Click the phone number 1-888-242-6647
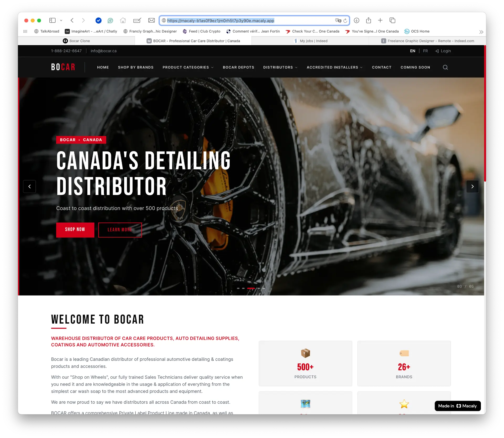504x438 pixels. 66,51
